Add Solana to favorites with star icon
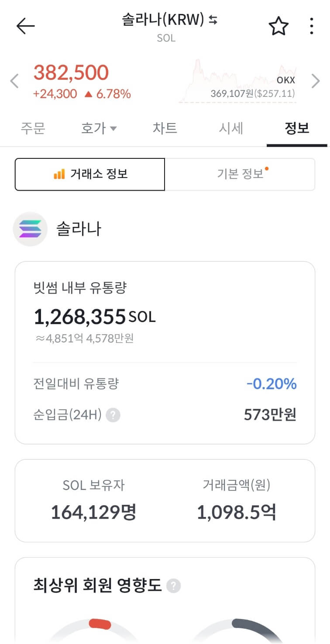330x644 pixels. point(278,26)
